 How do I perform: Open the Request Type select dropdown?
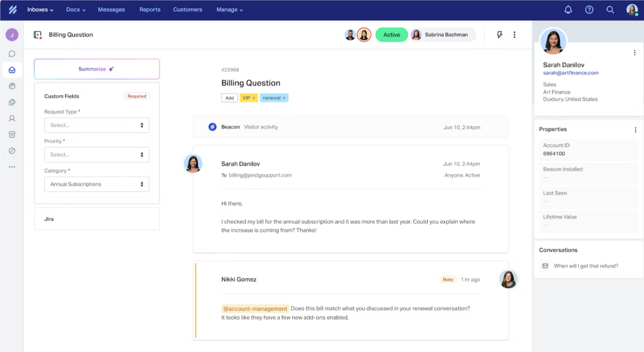(x=96, y=125)
